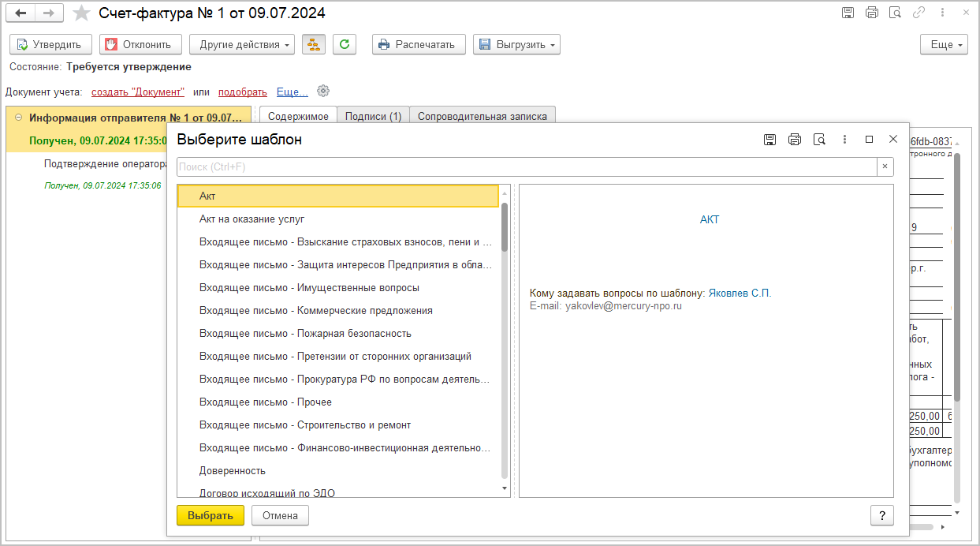The image size is (980, 546).
Task: Click the document structure tree icon
Action: coord(314,45)
